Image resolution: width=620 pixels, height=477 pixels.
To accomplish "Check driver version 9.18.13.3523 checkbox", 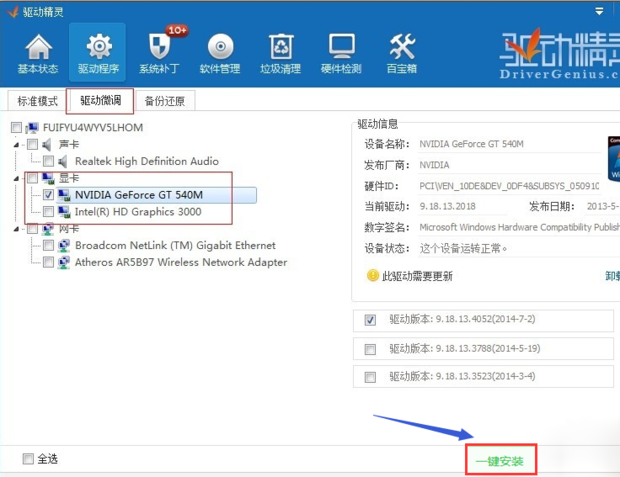I will (370, 377).
